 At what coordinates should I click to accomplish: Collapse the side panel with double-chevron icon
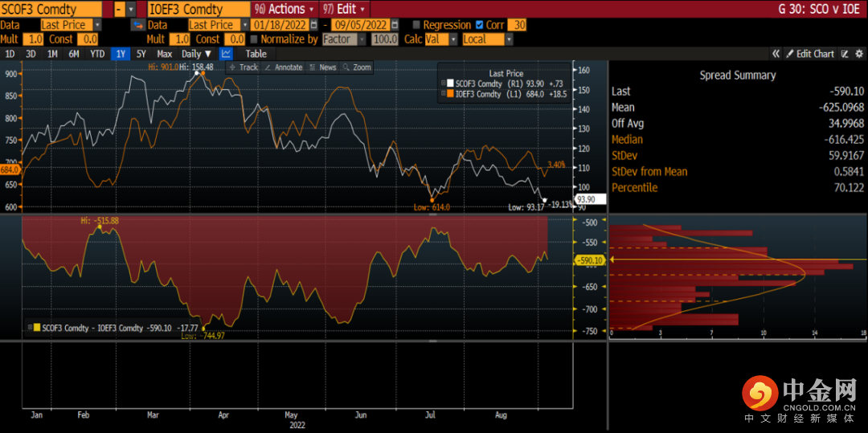tap(776, 54)
